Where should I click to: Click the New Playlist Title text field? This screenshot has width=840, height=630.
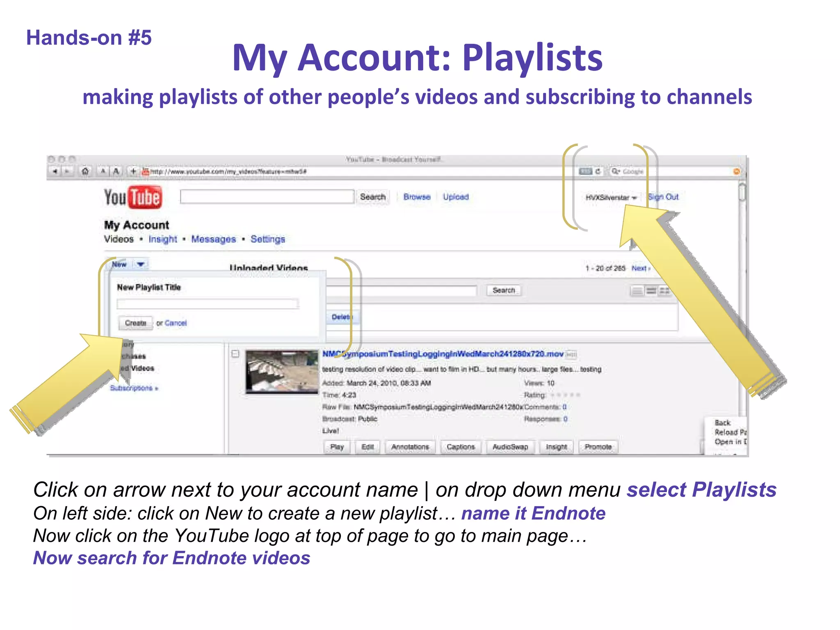(x=208, y=304)
